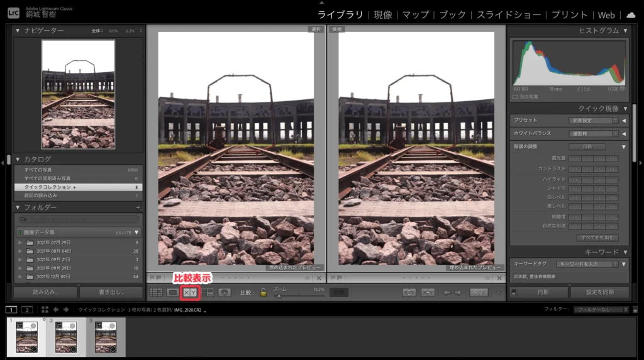
Task: Open the people face view icon
Action: point(224,292)
